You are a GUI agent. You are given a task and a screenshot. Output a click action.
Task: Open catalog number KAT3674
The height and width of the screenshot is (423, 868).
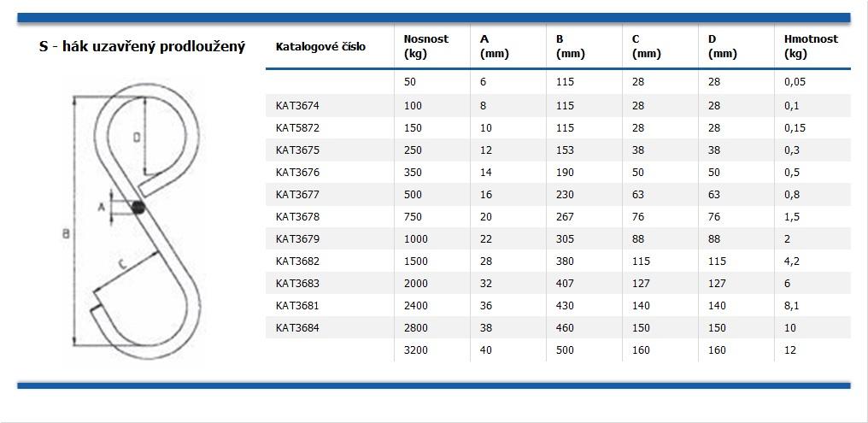[296, 105]
